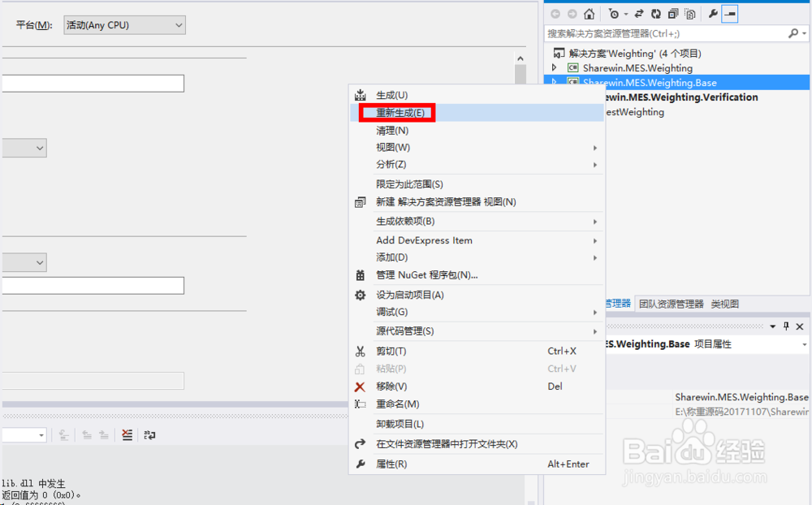Click the back arrow in Solution Explorer toolbar
Viewport: 812px width, 505px height.
(x=555, y=14)
